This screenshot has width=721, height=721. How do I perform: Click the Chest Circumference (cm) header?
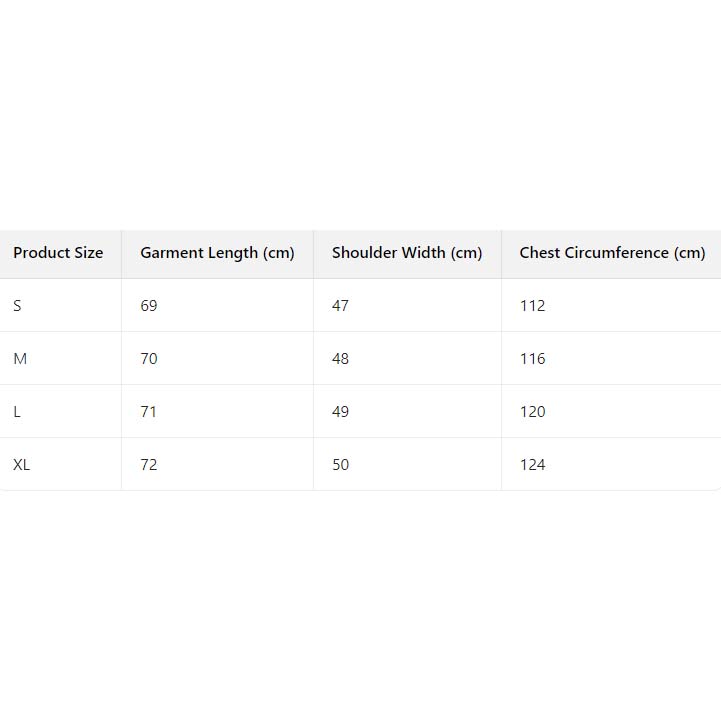tap(612, 253)
